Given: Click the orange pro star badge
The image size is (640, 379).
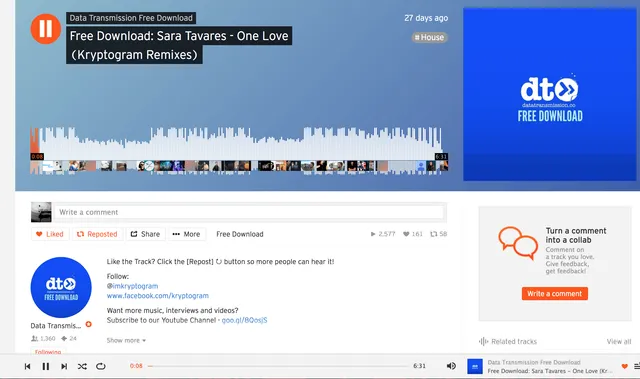Looking at the screenshot, I should click(89, 324).
